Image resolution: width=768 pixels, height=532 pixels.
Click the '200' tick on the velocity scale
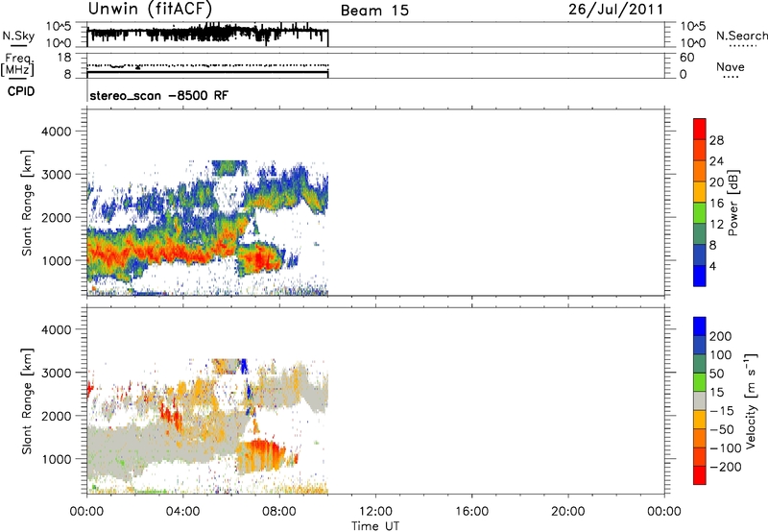tap(721, 336)
